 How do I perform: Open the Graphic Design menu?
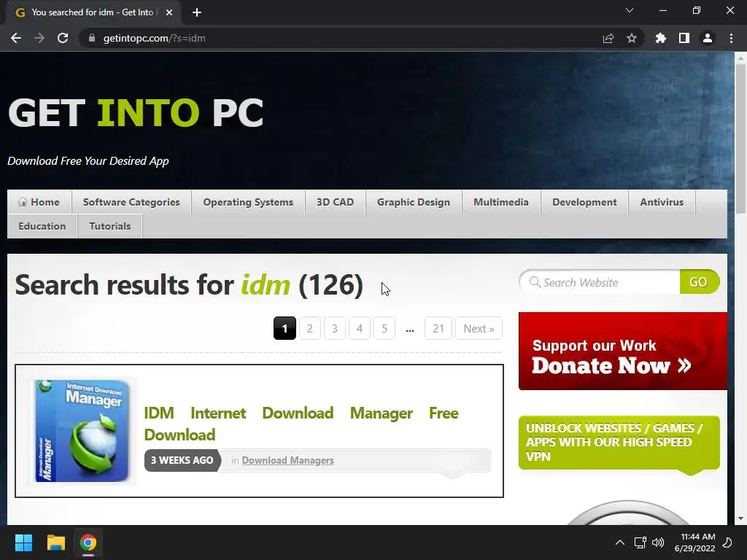click(x=414, y=202)
